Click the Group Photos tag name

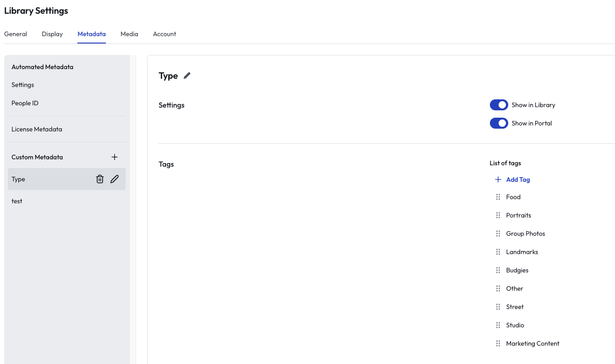point(526,234)
